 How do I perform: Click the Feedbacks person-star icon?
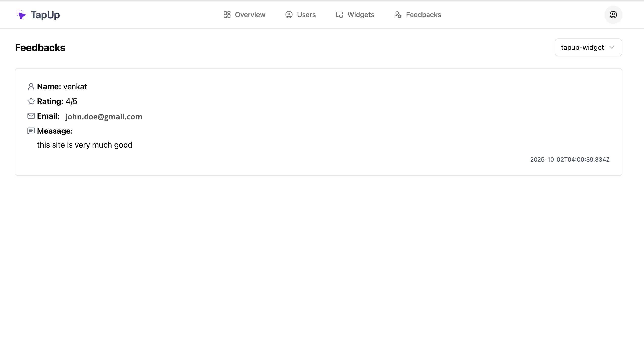click(398, 15)
